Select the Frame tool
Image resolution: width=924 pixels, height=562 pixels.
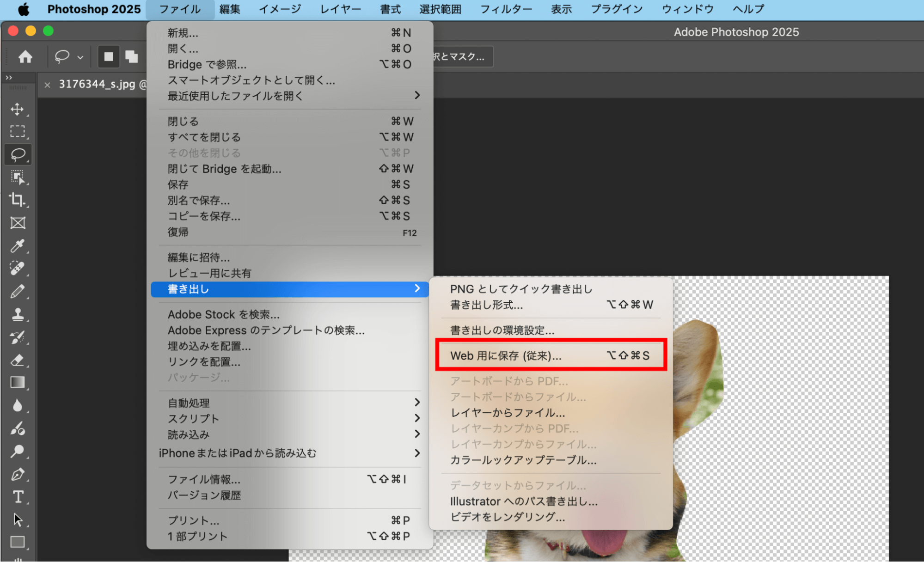point(18,223)
